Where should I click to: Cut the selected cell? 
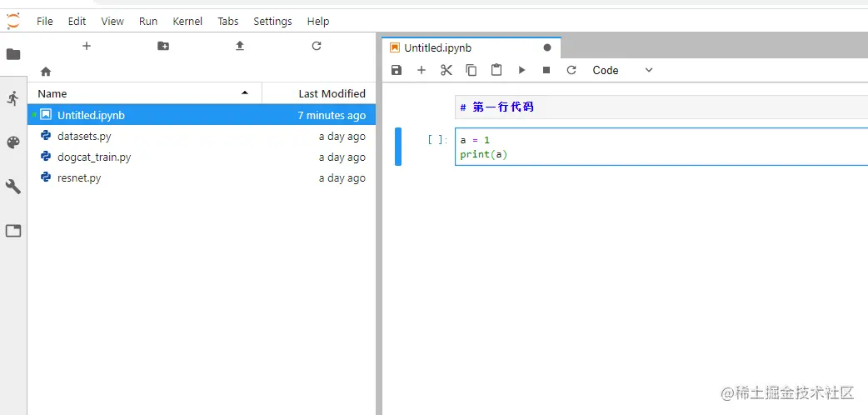tap(446, 70)
